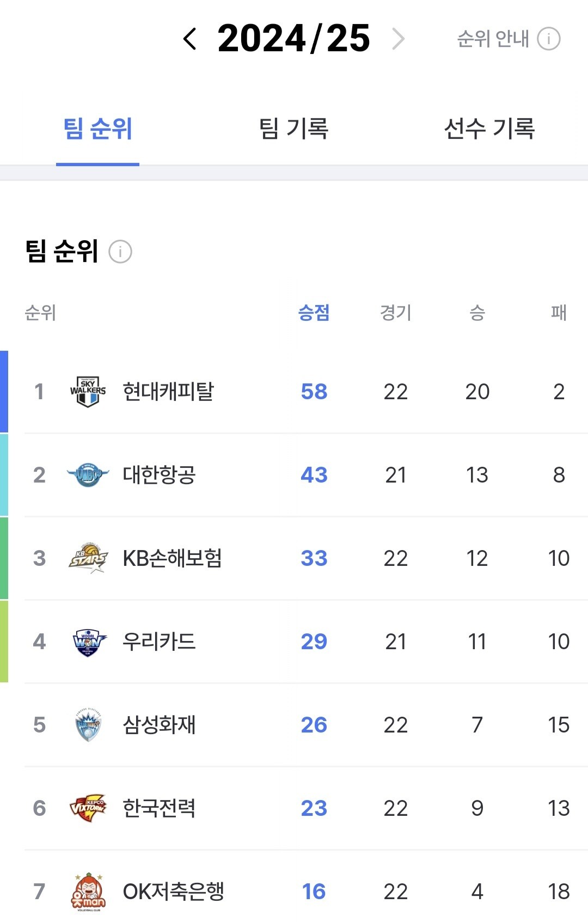Click the OK Man team logo
Image resolution: width=588 pixels, height=922 pixels.
coord(88,892)
